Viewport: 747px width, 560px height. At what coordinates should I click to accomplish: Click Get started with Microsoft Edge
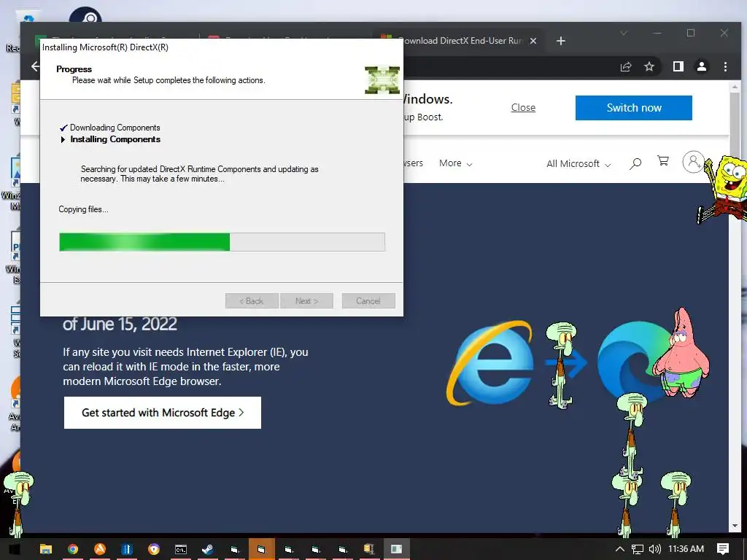tap(163, 413)
